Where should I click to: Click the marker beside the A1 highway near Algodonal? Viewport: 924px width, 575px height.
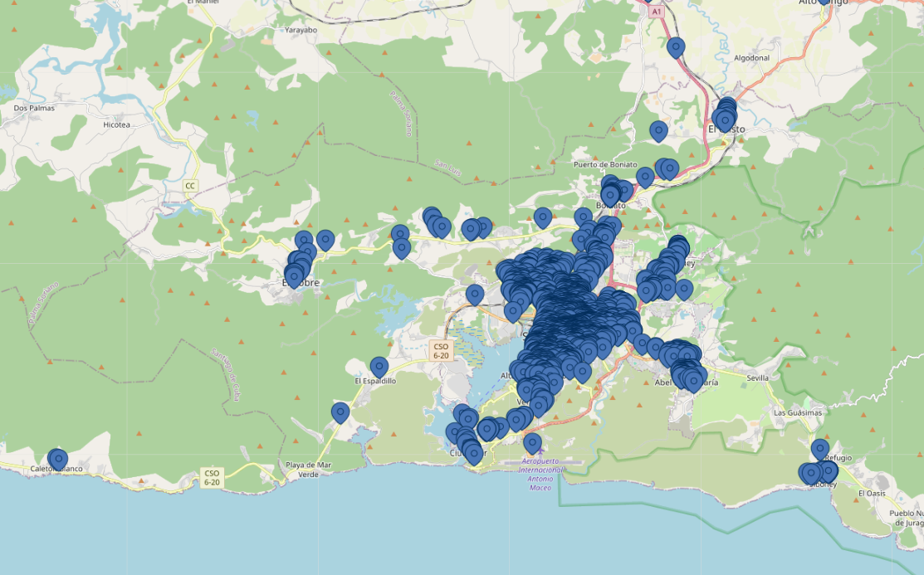pyautogui.click(x=676, y=47)
